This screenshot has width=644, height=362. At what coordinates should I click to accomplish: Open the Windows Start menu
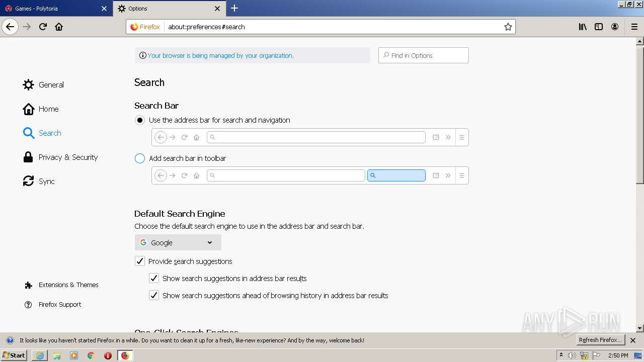click(14, 355)
